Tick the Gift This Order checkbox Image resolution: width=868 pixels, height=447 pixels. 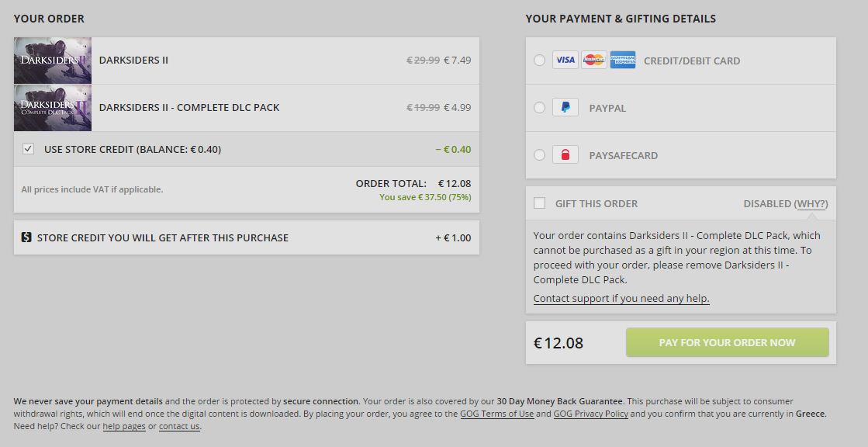pyautogui.click(x=539, y=203)
